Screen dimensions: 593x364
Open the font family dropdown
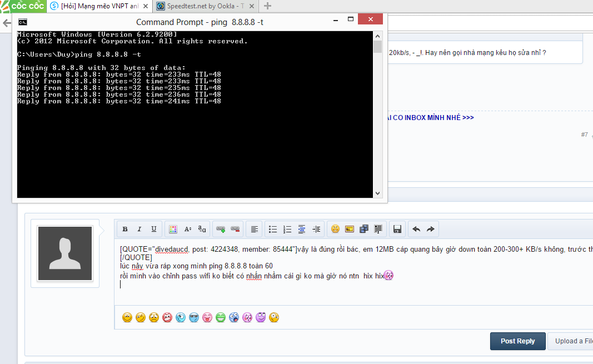202,229
